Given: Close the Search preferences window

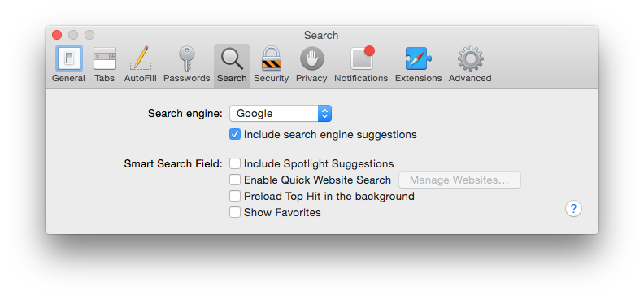Looking at the screenshot, I should (57, 35).
